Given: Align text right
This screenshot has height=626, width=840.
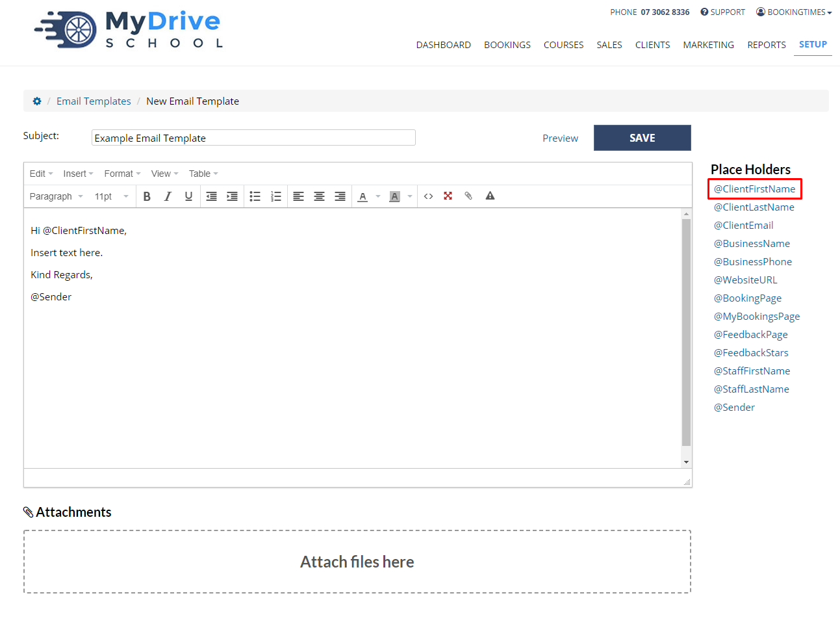Looking at the screenshot, I should pos(340,196).
